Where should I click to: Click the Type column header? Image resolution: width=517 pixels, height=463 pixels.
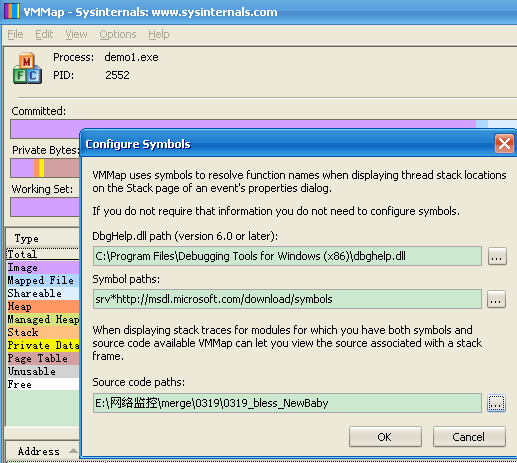click(43, 238)
